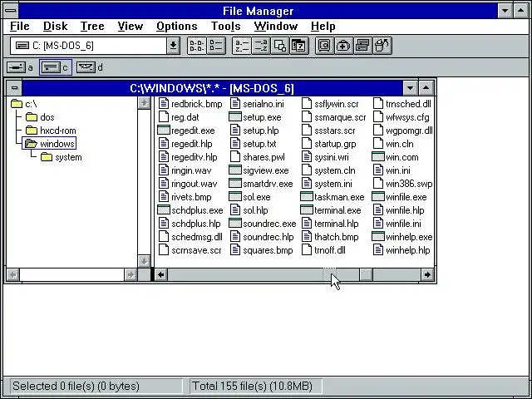Click the trash can Undelete toolbar icon
The image size is (532, 399).
(x=382, y=46)
